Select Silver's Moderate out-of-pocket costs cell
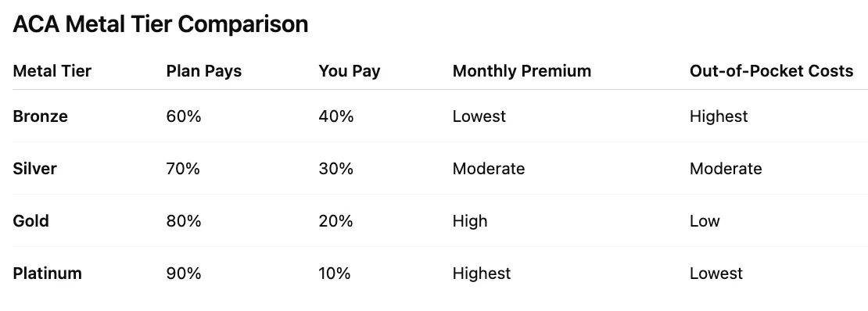 pyautogui.click(x=726, y=168)
